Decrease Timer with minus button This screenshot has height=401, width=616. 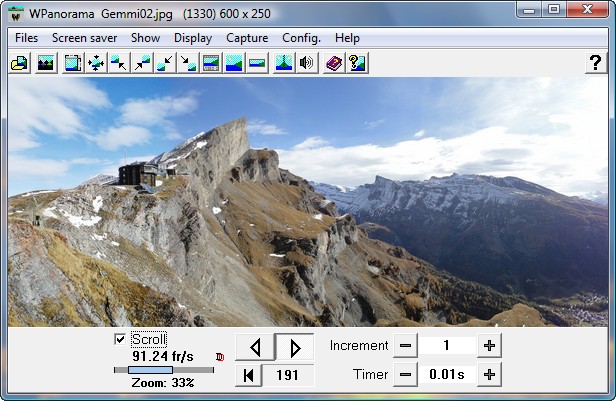[405, 374]
